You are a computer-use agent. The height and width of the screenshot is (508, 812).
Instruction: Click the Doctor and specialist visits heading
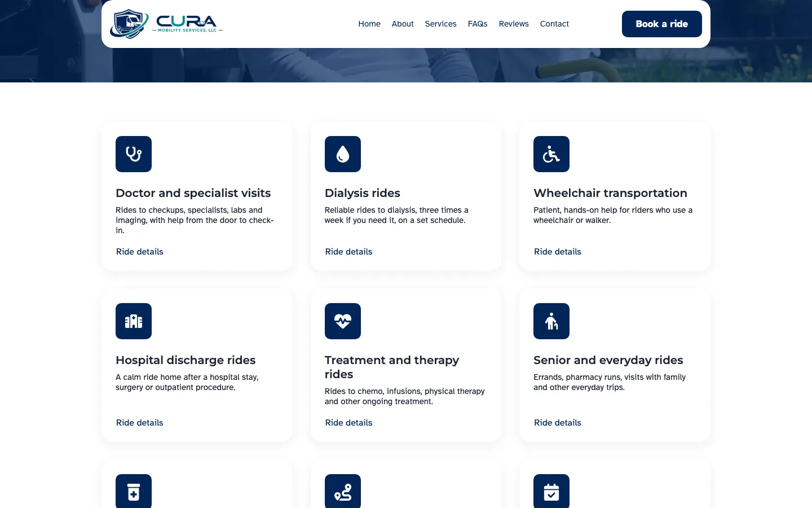(x=193, y=193)
